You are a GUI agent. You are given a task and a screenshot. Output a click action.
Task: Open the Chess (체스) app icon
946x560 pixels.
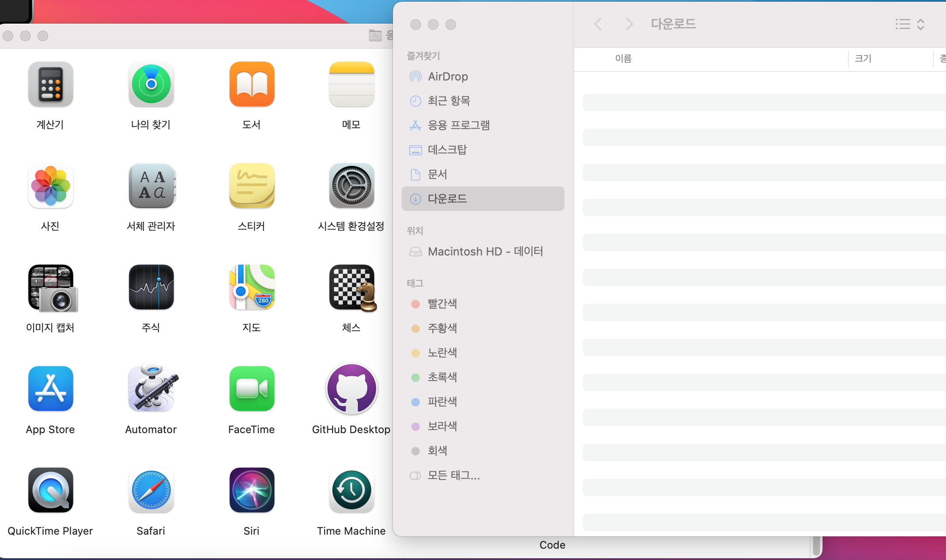pyautogui.click(x=352, y=288)
